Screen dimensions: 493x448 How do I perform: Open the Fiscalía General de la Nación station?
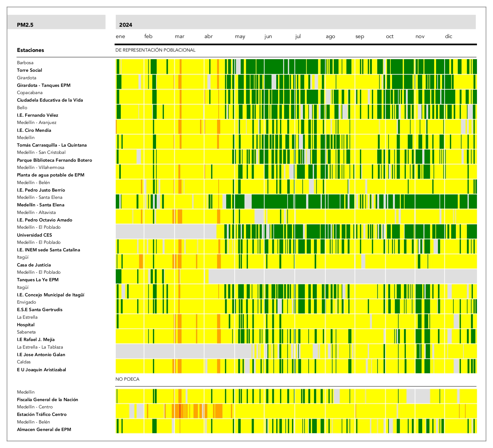(x=48, y=400)
